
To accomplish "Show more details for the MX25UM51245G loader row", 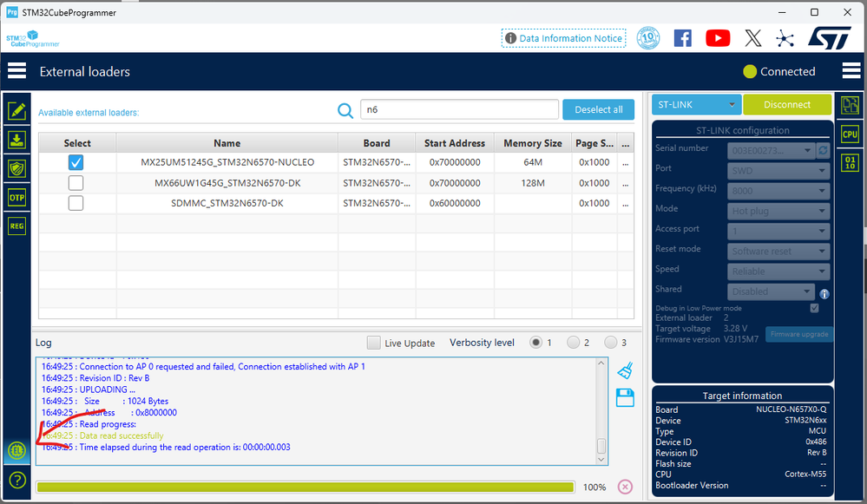I will point(626,162).
